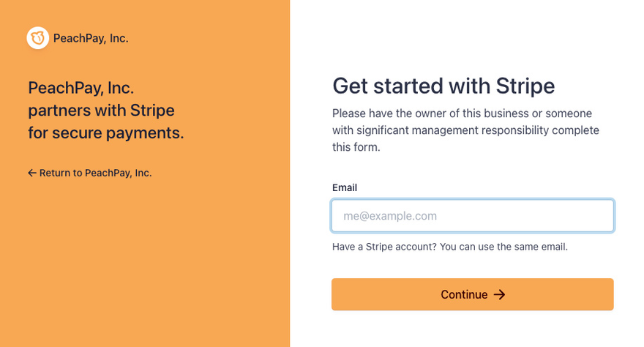Click "Please have the owner" paragraph line
The height and width of the screenshot is (347, 644).
[462, 114]
